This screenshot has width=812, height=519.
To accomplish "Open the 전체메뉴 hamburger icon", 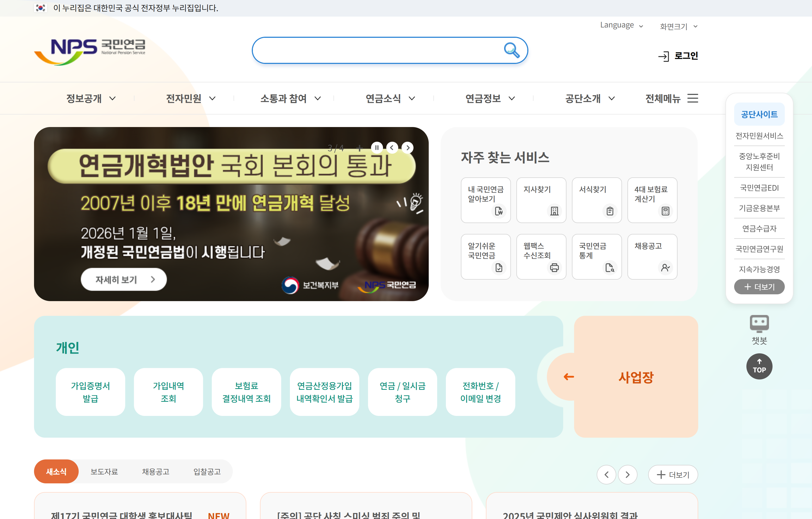I will 693,98.
